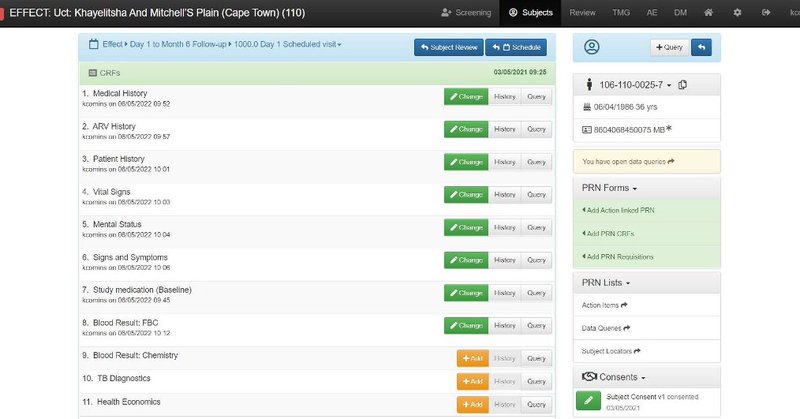This screenshot has width=800, height=419.
Task: Open Subject Locators list
Action: (611, 351)
